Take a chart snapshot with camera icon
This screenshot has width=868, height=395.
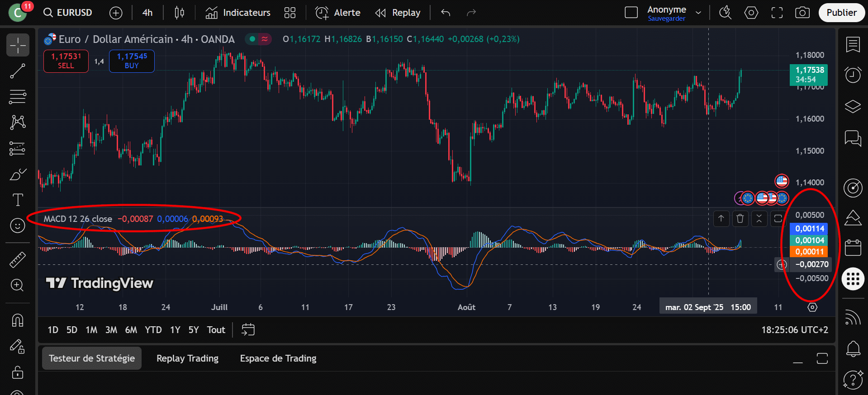802,13
